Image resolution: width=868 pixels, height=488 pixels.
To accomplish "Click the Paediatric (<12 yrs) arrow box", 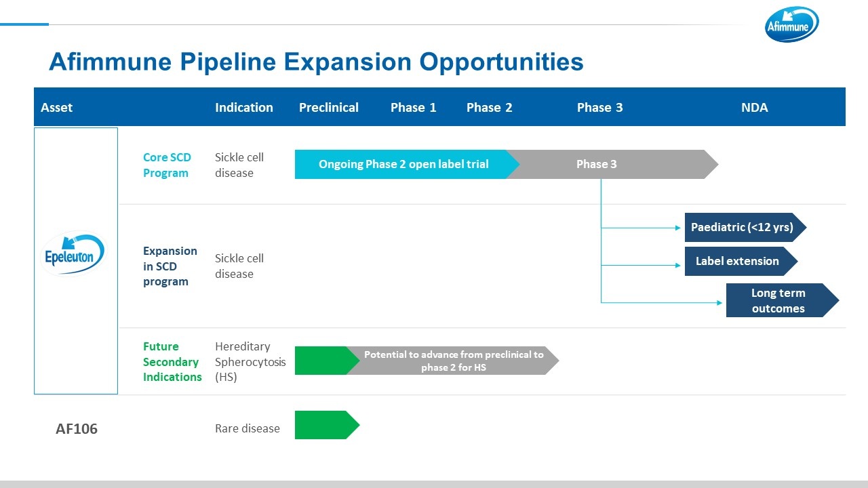I will (x=743, y=228).
